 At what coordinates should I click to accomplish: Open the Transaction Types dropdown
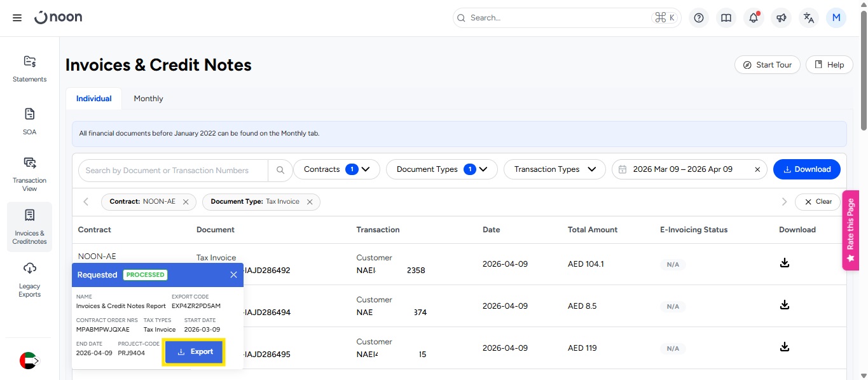(x=555, y=169)
